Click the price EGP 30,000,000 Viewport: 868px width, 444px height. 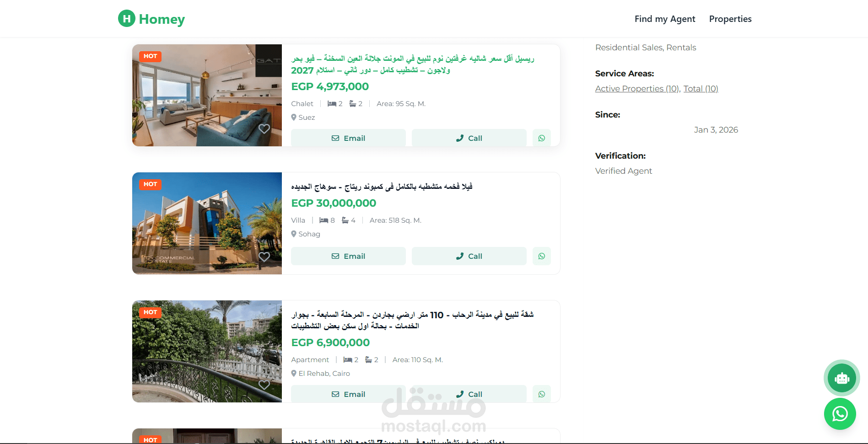click(x=334, y=203)
